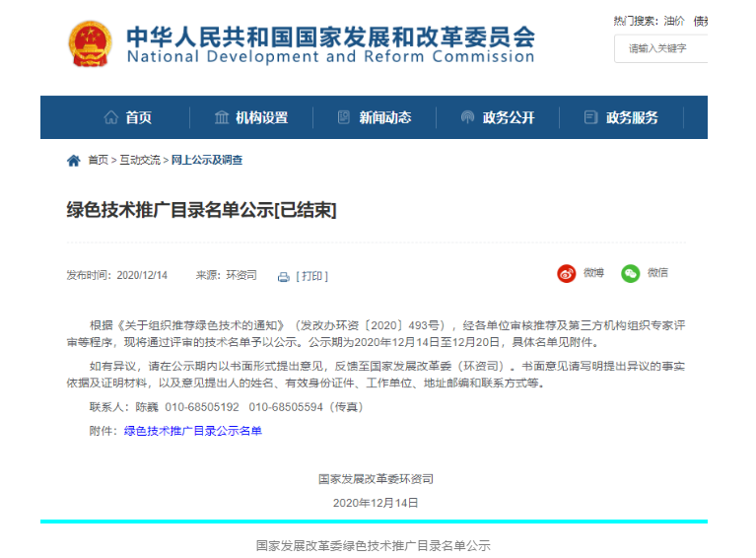756x558 pixels.
Task: Open the 绿色技术推广目录公示名单 attachment
Action: click(x=192, y=431)
